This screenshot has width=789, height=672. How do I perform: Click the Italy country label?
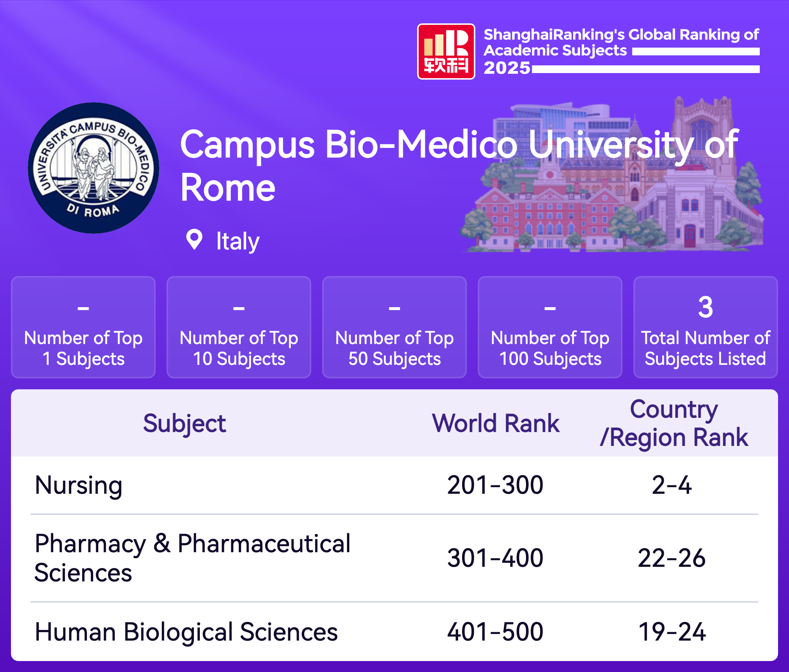238,241
